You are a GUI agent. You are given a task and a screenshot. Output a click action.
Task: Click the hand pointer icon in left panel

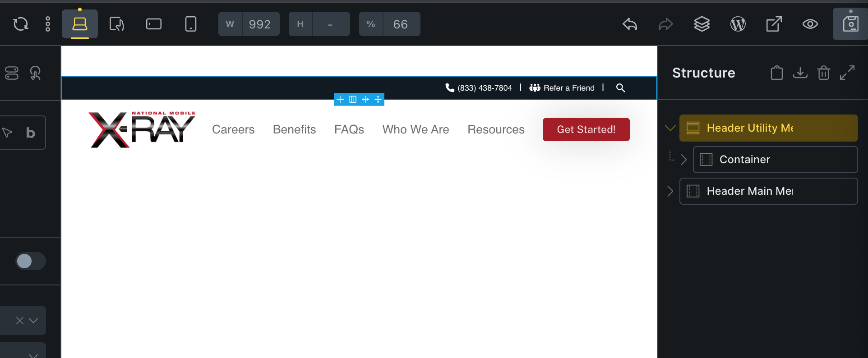pos(35,73)
